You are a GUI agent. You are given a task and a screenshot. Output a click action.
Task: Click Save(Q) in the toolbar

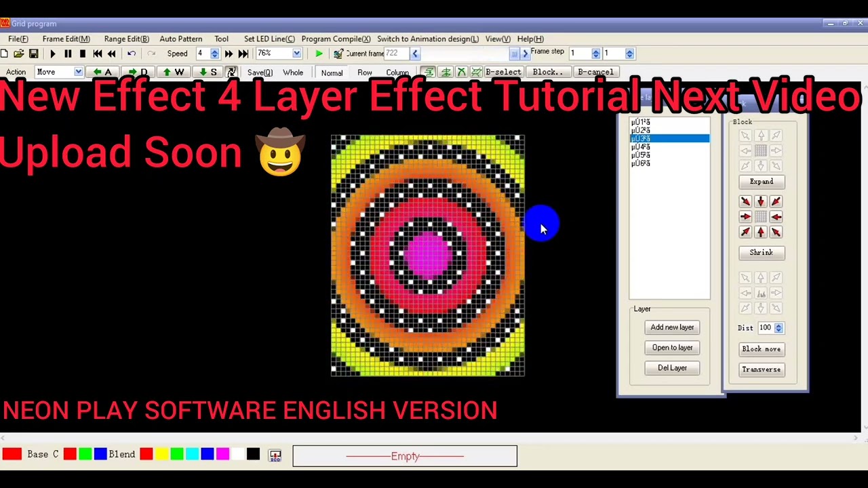point(260,73)
